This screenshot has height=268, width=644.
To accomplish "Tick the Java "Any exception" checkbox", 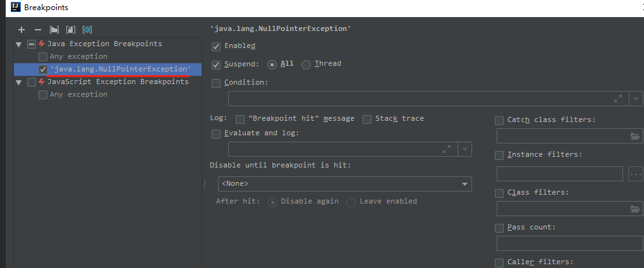I will (43, 57).
